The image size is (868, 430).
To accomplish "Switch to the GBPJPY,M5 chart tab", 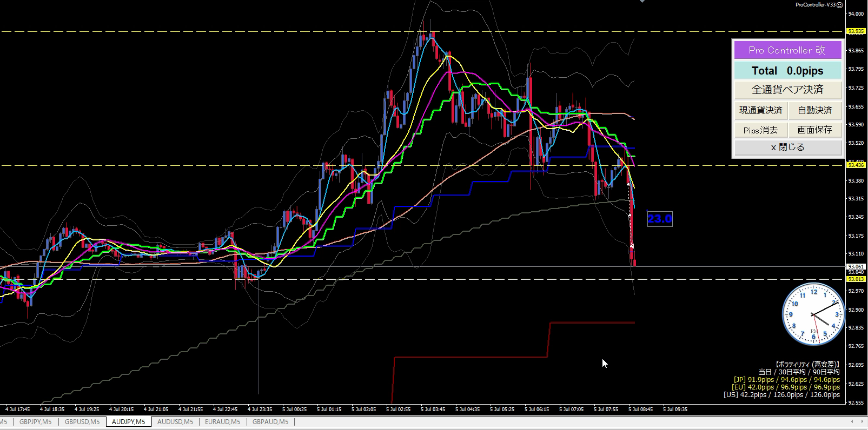I will point(36,422).
